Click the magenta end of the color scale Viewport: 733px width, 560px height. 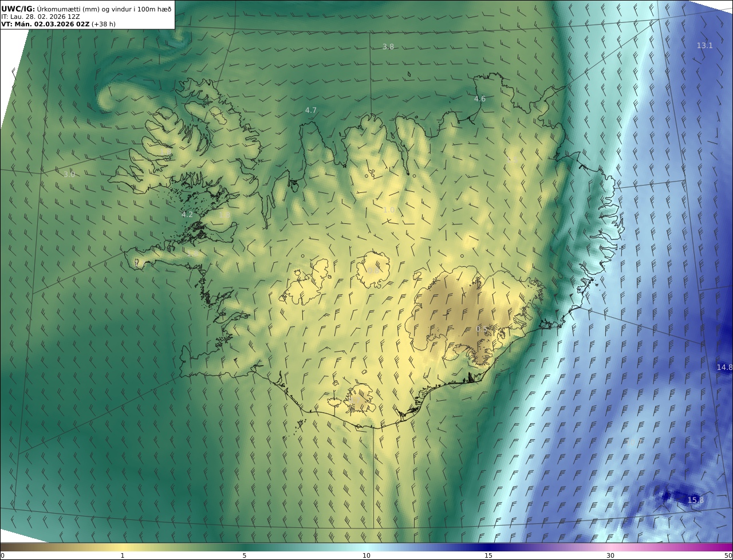[727, 547]
